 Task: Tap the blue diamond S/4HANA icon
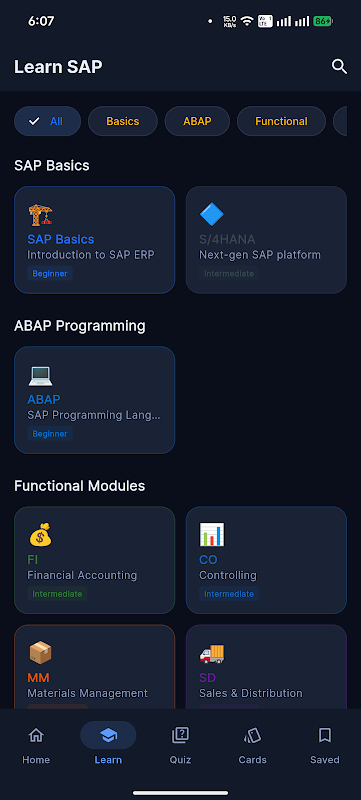pyautogui.click(x=212, y=214)
